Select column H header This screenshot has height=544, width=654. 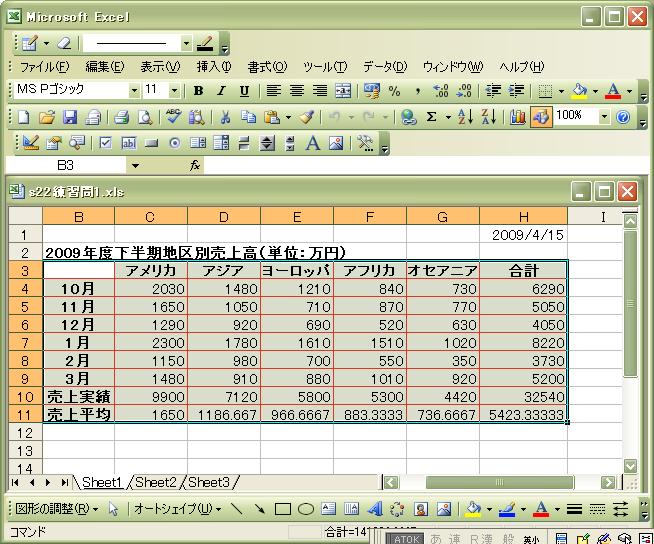[x=523, y=217]
